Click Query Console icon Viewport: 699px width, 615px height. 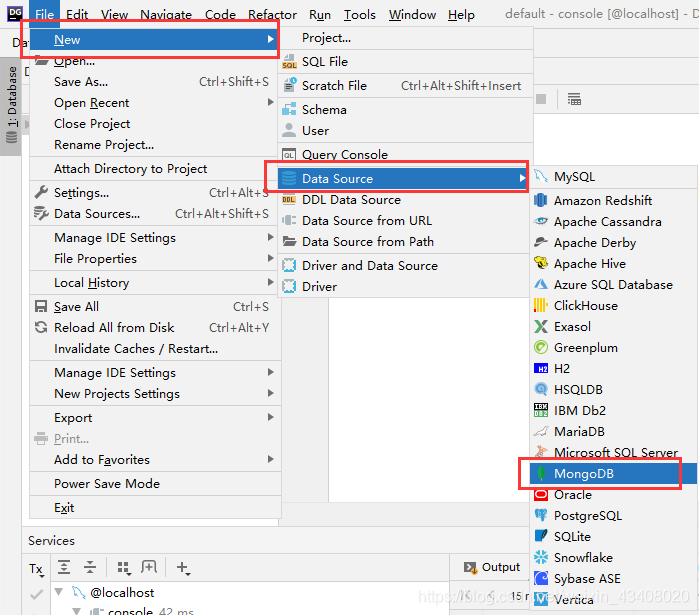tap(289, 154)
